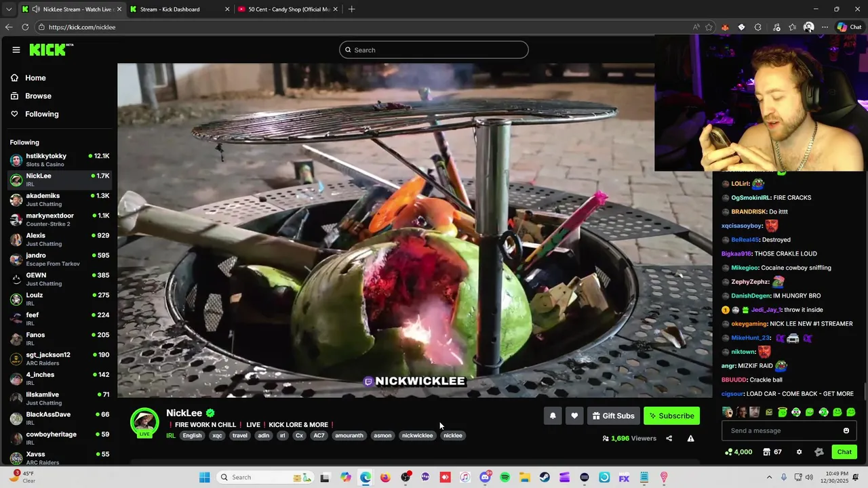Click the address bar URL kick.com/nicklee
The height and width of the screenshot is (488, 868).
(x=82, y=27)
